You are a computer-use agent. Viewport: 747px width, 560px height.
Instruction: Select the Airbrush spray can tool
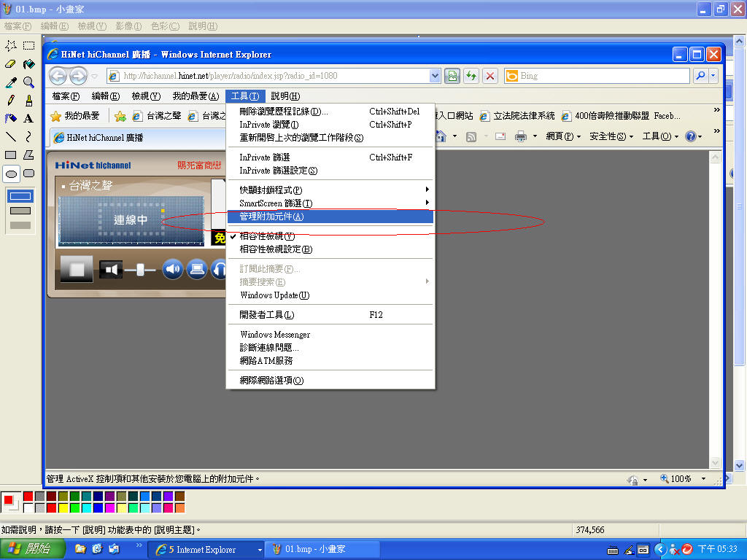pos(11,119)
